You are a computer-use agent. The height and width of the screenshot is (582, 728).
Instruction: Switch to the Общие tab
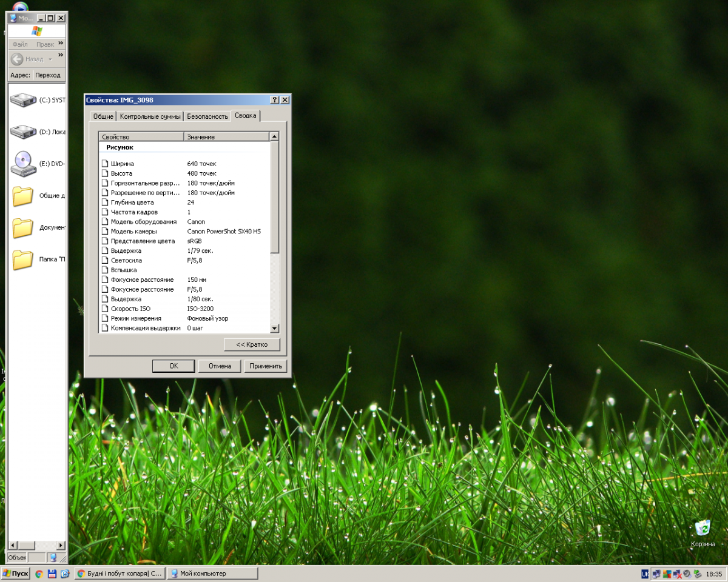coord(103,116)
